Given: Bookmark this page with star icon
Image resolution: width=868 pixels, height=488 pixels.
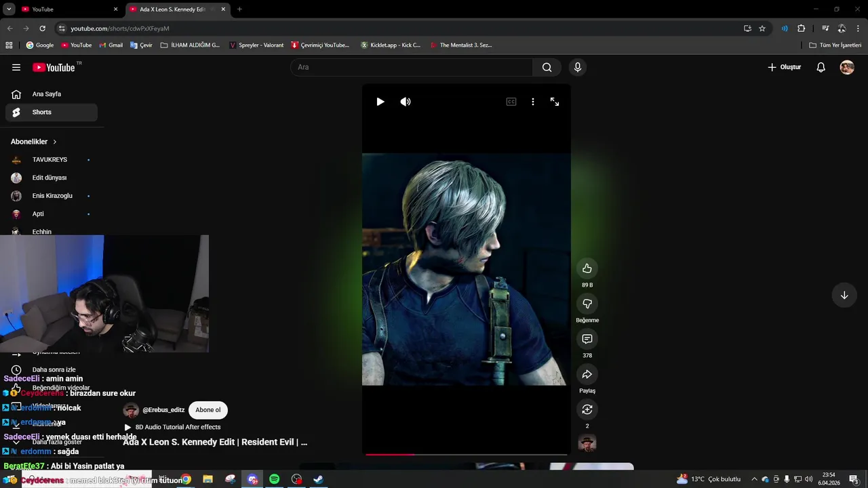Looking at the screenshot, I should (x=762, y=28).
